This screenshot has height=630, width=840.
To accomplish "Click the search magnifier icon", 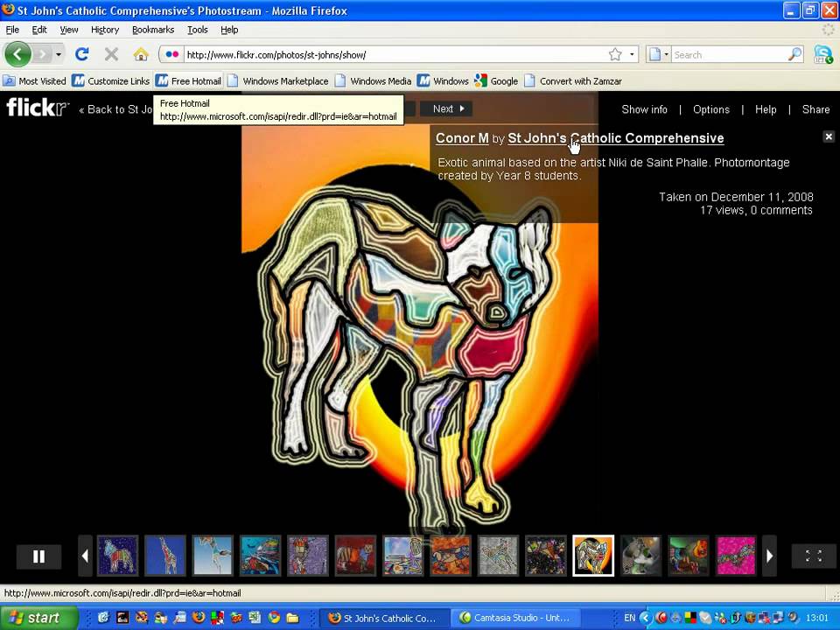I will pos(795,54).
